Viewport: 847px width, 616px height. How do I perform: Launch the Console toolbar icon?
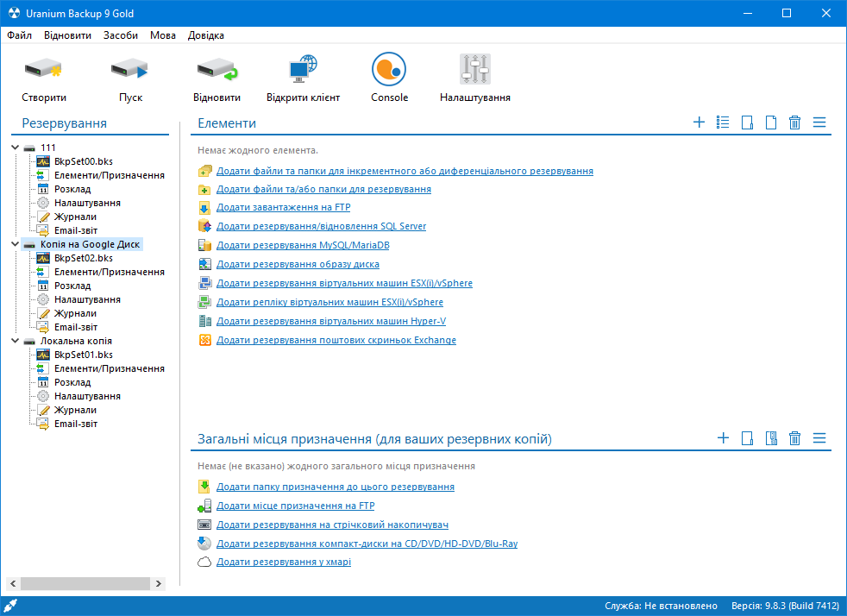click(x=389, y=69)
